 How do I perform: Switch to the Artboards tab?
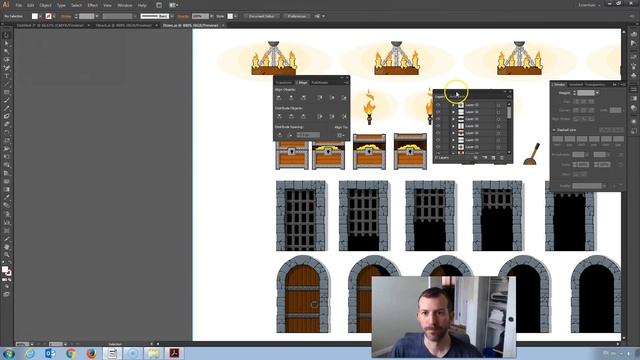pyautogui.click(x=457, y=97)
